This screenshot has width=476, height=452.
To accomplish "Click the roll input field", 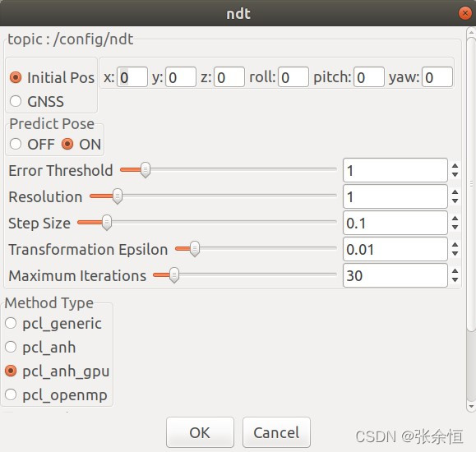I will point(293,77).
